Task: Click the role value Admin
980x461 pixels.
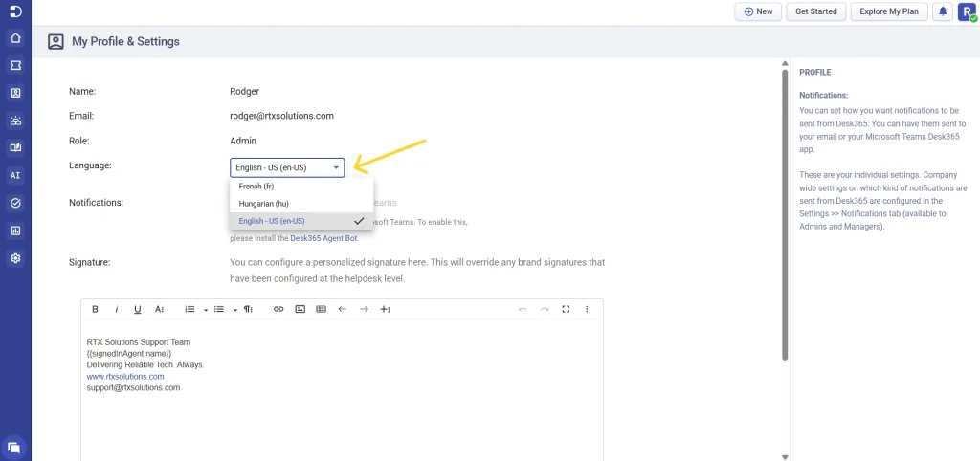Action: 243,141
